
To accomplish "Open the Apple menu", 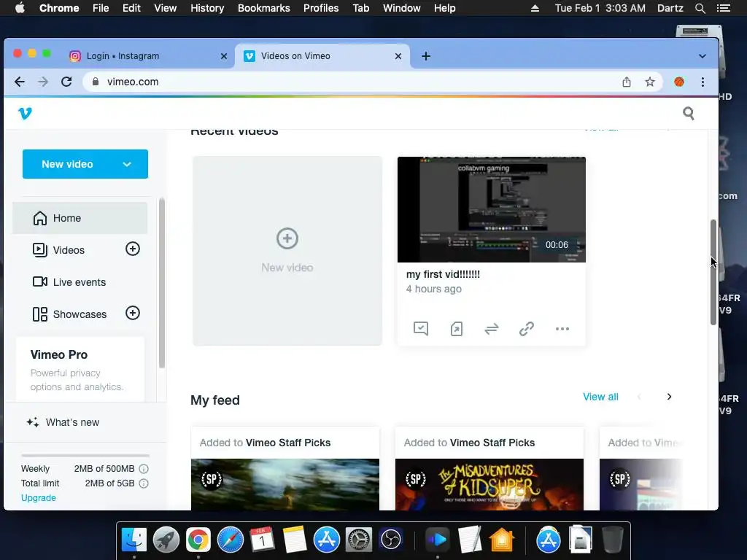I will click(x=20, y=8).
